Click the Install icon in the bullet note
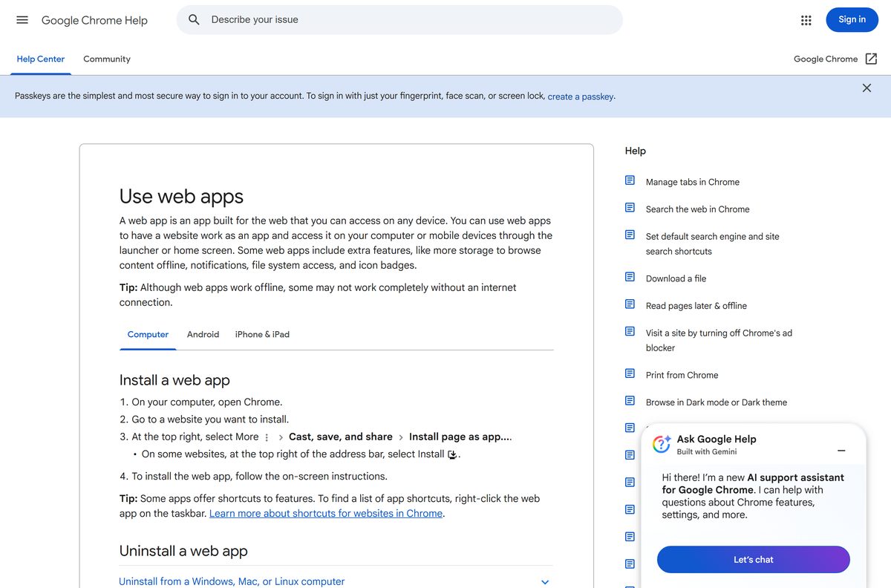The height and width of the screenshot is (588, 891). coord(452,454)
